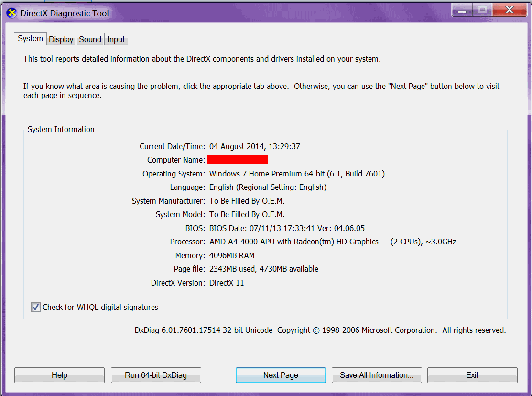Click the 'System Information' group label
This screenshot has height=396, width=532.
click(x=61, y=130)
